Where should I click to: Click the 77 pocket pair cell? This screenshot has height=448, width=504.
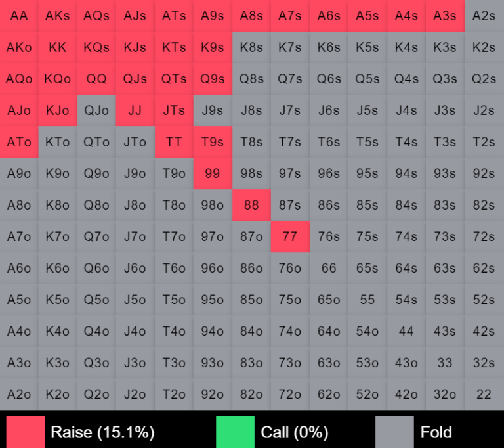290,236
